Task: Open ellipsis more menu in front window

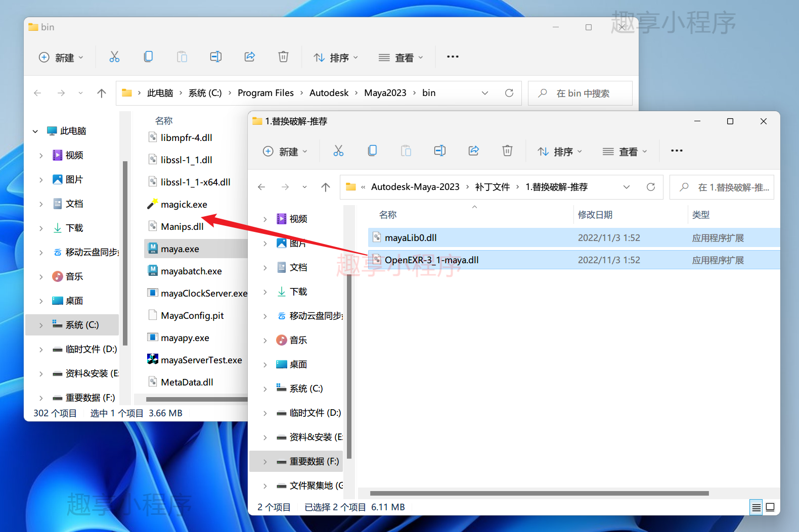Action: pos(677,151)
